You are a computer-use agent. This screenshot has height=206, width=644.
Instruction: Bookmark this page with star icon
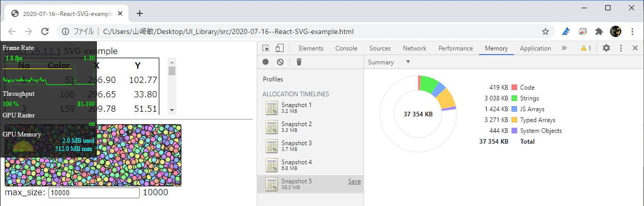coord(546,31)
